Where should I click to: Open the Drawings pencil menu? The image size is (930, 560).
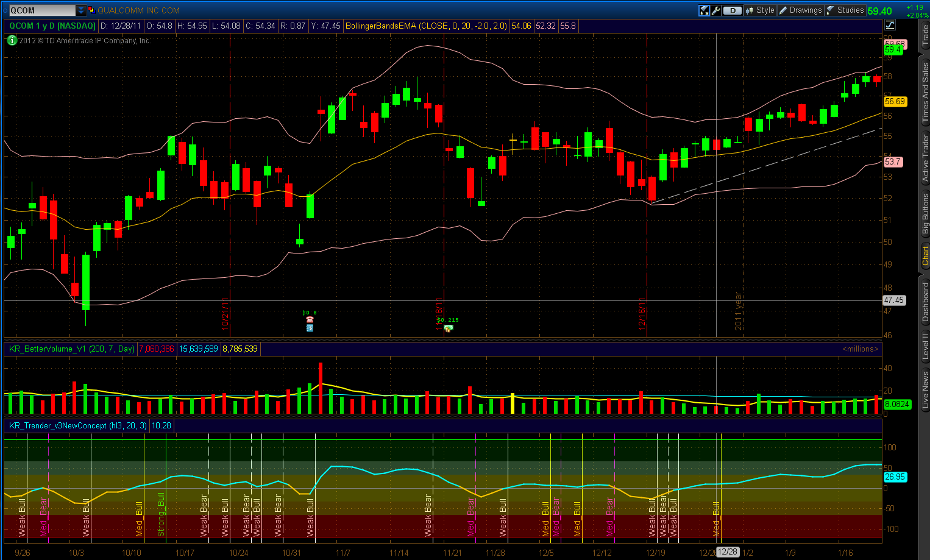point(801,10)
